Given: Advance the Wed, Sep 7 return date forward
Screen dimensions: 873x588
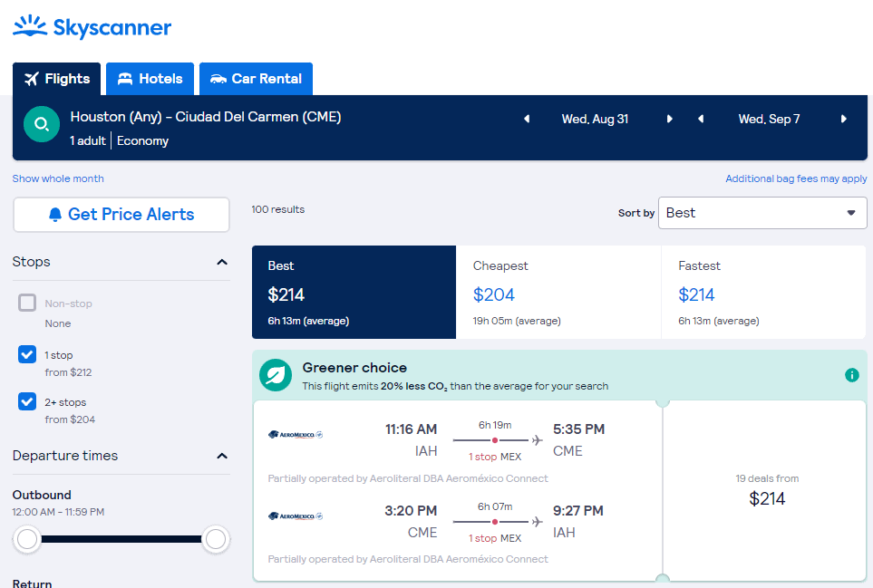Looking at the screenshot, I should pos(844,118).
